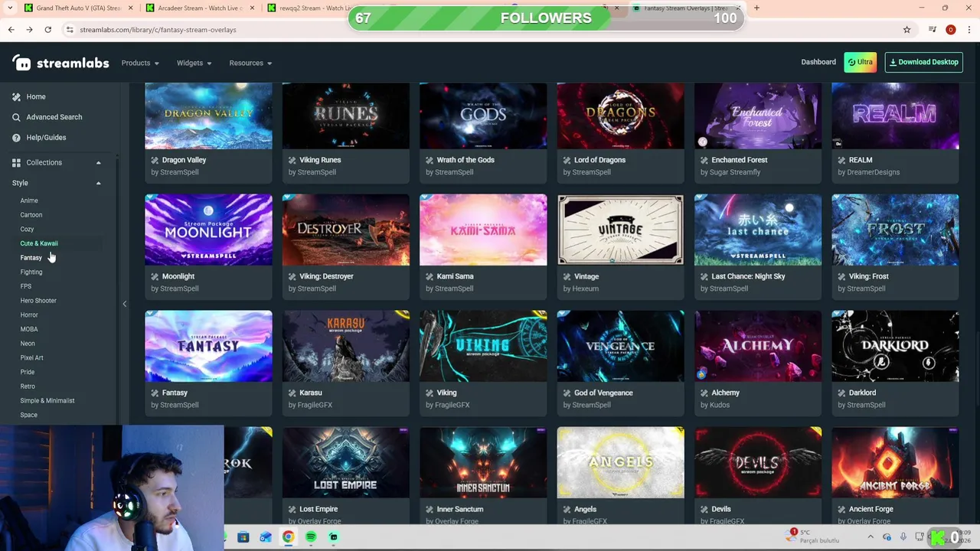980x551 pixels.
Task: Click the package icon beside Moonlight
Action: point(155,276)
